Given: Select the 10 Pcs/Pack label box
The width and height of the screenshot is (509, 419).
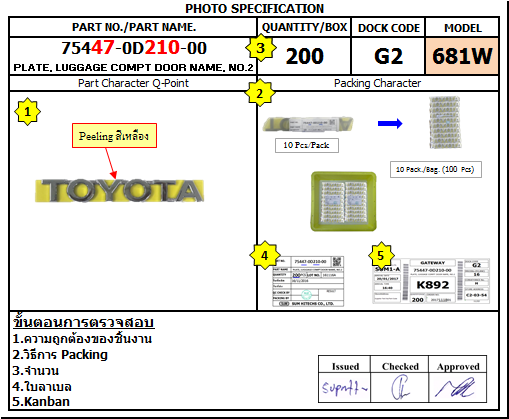Looking at the screenshot, I should 307,145.
